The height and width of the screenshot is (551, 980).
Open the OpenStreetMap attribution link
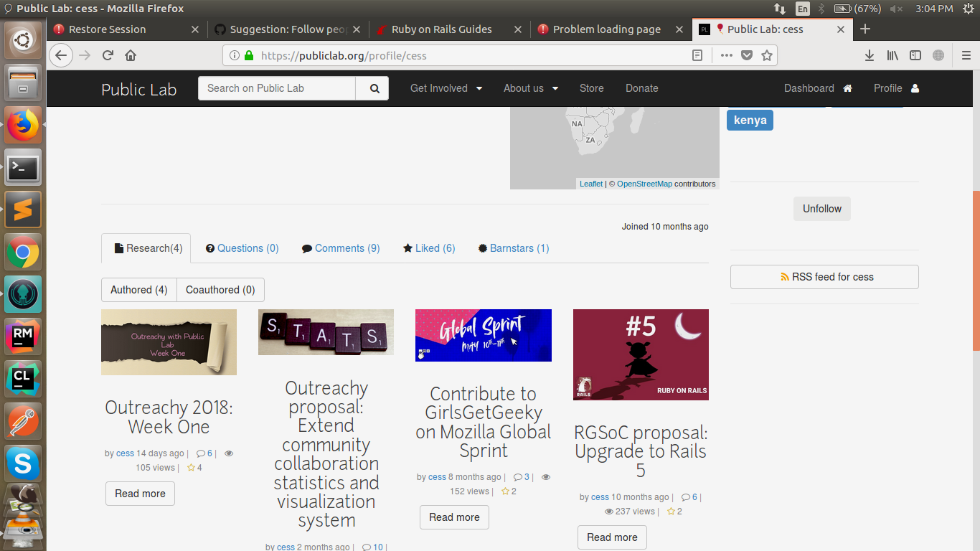pyautogui.click(x=644, y=184)
